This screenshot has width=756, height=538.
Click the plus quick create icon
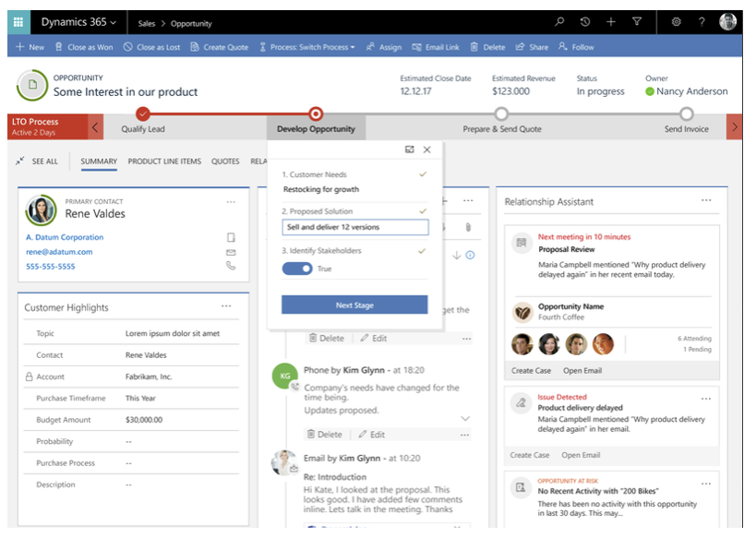[611, 22]
